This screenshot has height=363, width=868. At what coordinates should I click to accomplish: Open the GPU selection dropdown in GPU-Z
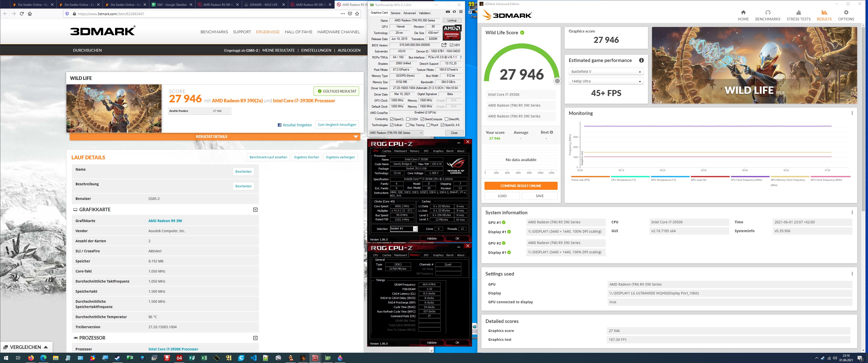(x=396, y=133)
